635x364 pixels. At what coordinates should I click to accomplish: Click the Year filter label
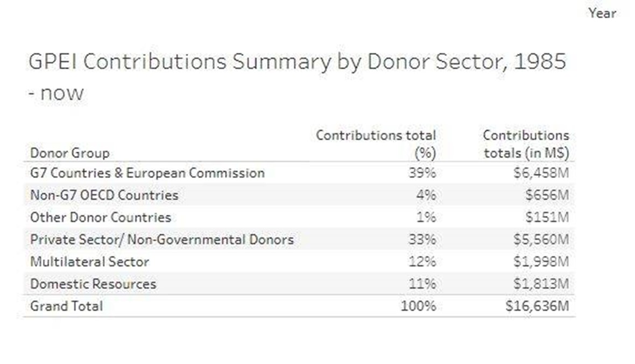(602, 13)
